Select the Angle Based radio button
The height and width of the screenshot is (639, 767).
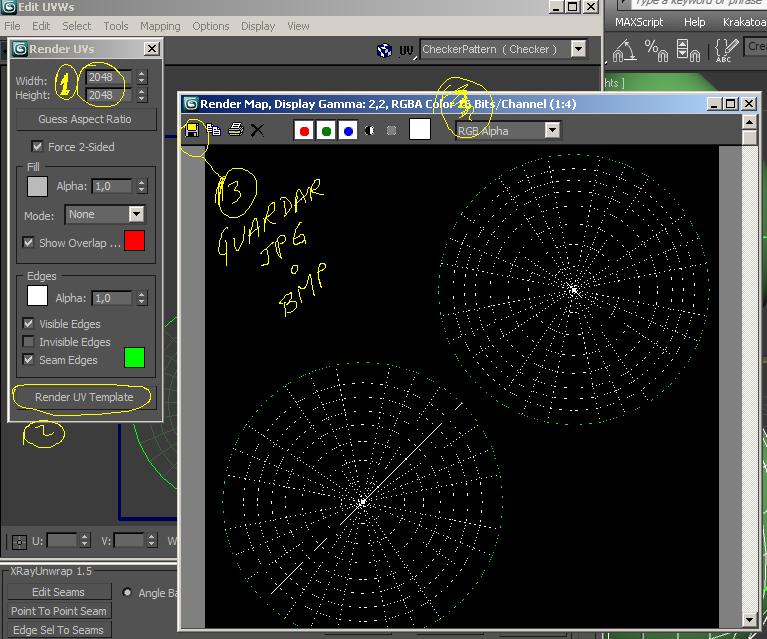coord(127,593)
